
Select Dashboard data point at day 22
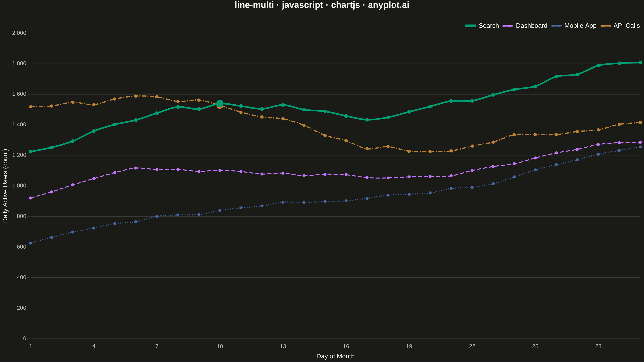pos(472,170)
